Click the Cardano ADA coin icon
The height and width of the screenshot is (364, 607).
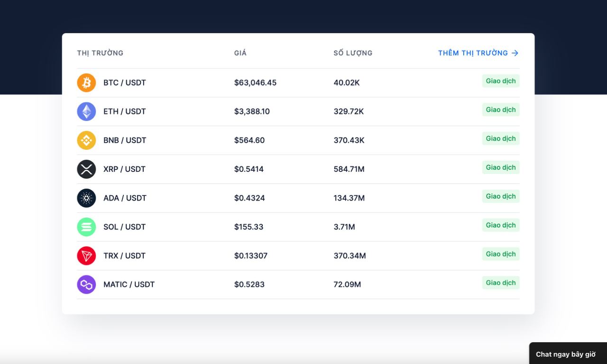click(86, 198)
